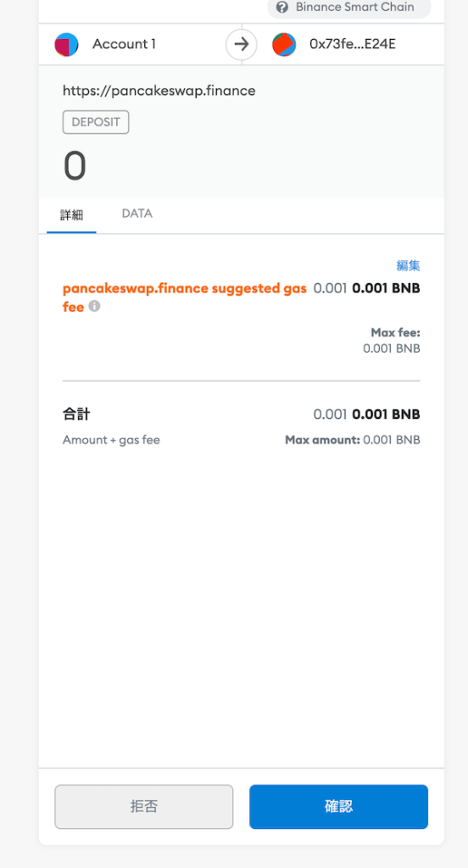Open the 編集 edit gas link
The width and height of the screenshot is (468, 868).
pyautogui.click(x=408, y=265)
